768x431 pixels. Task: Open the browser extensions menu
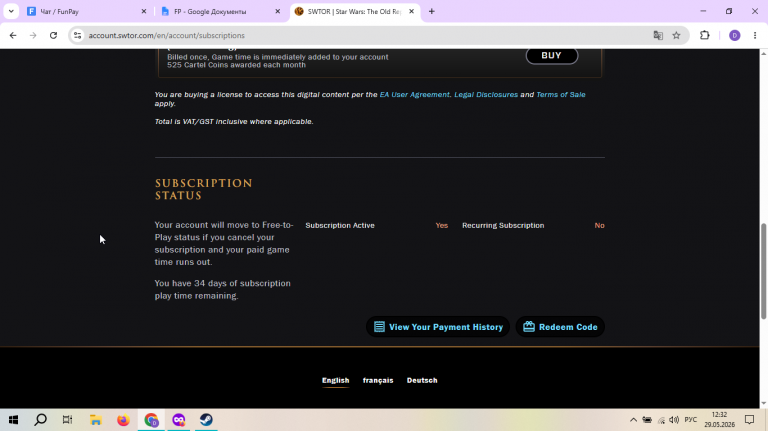(704, 35)
